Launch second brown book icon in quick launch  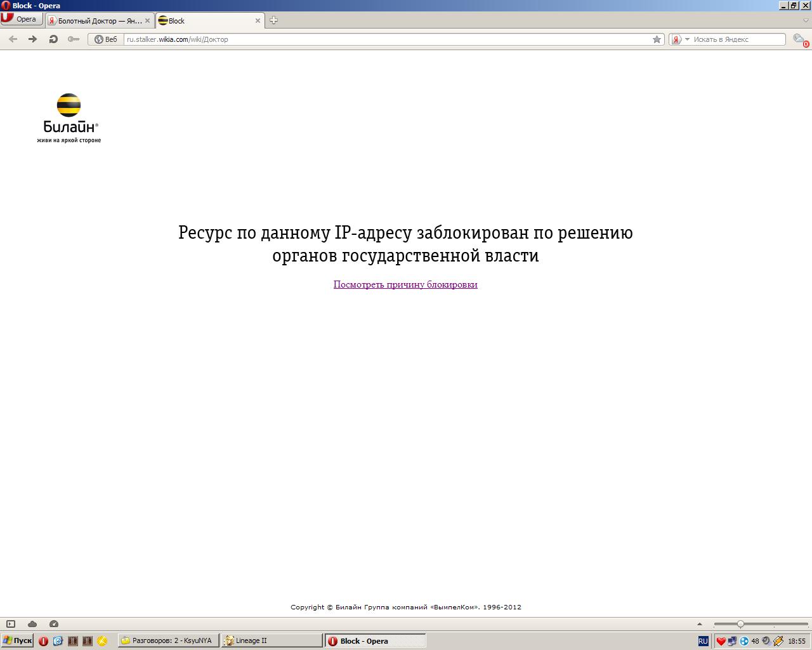[87, 641]
